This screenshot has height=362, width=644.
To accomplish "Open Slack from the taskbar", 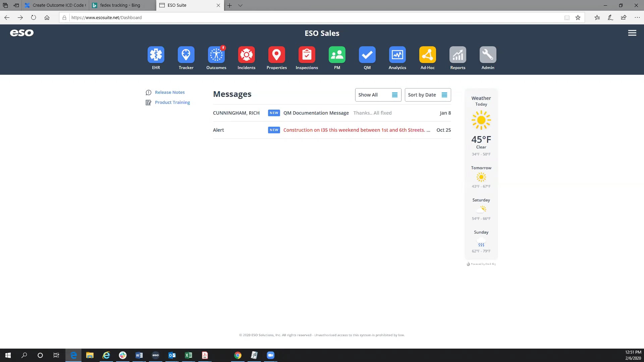I will [x=123, y=355].
